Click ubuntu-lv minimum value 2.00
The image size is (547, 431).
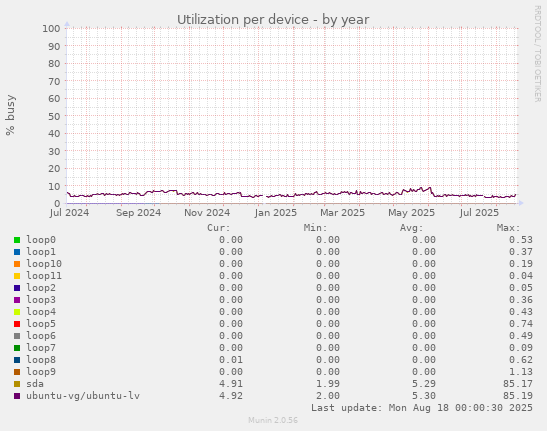click(328, 395)
